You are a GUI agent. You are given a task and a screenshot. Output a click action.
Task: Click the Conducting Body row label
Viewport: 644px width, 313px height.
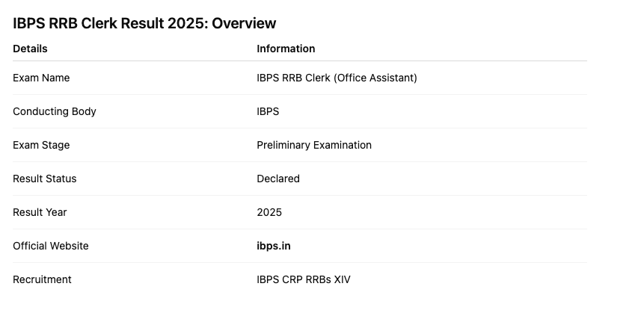pos(55,111)
